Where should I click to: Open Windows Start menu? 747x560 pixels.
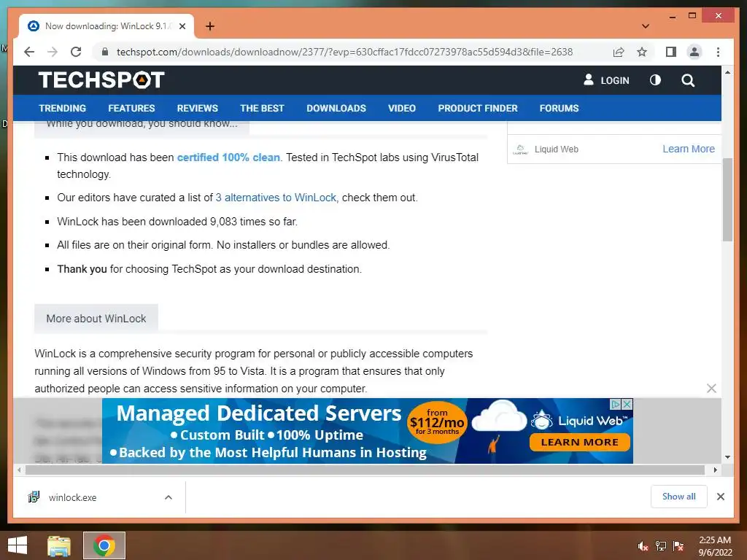pos(18,545)
